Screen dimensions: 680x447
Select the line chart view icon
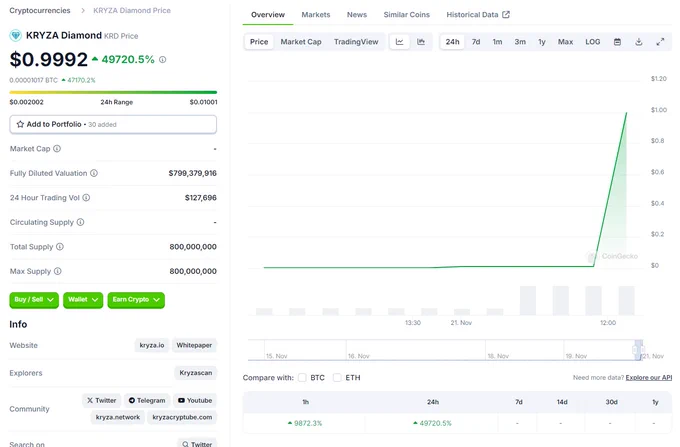(x=399, y=42)
